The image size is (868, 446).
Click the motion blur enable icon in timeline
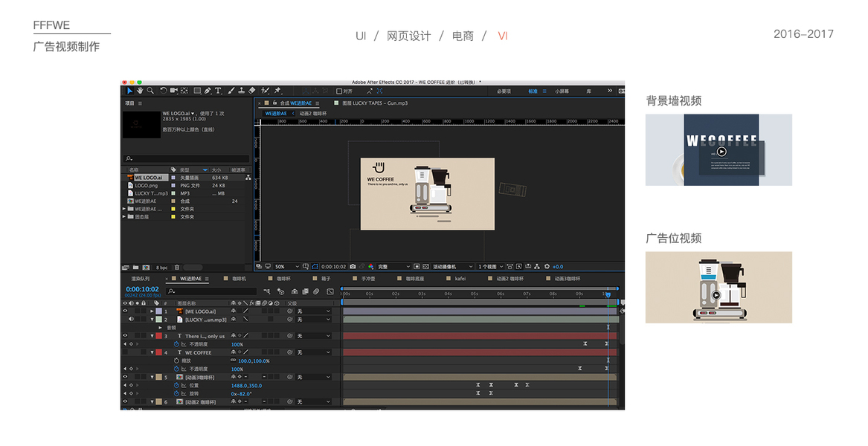coord(317,291)
